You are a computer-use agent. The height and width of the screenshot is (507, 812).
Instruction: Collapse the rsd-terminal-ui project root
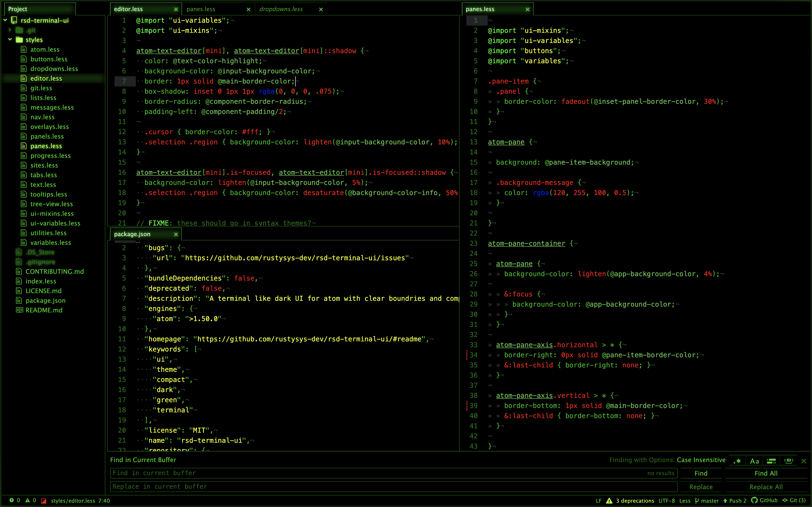click(x=5, y=20)
